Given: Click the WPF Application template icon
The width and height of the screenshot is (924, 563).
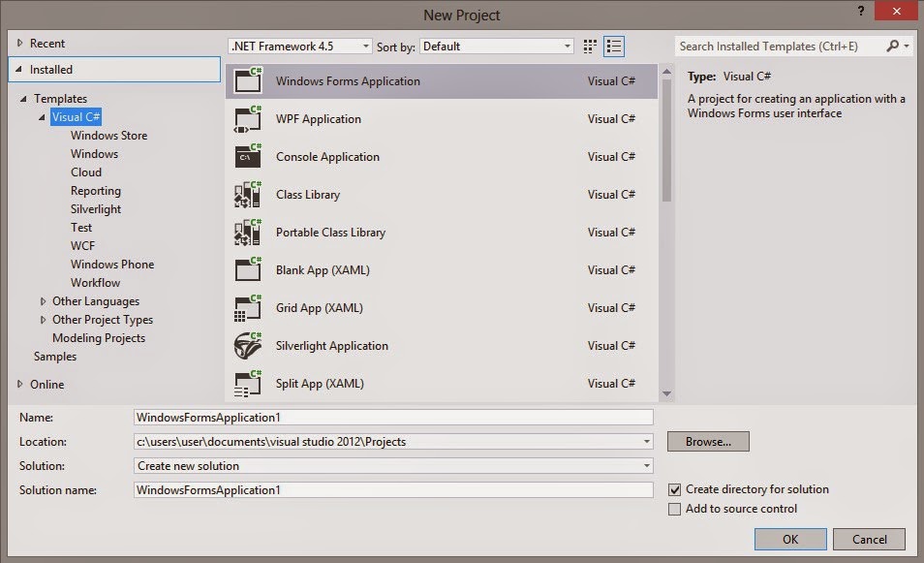Looking at the screenshot, I should pos(248,118).
